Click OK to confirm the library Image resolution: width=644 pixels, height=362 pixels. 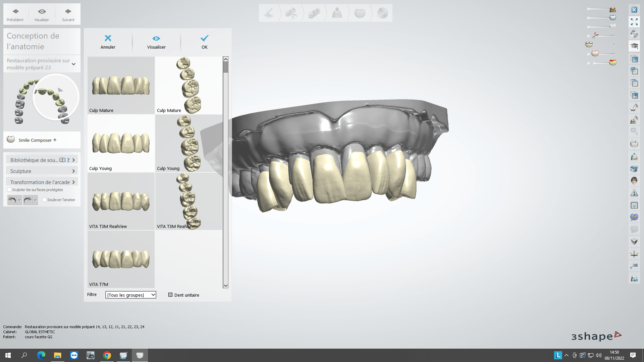pyautogui.click(x=204, y=42)
